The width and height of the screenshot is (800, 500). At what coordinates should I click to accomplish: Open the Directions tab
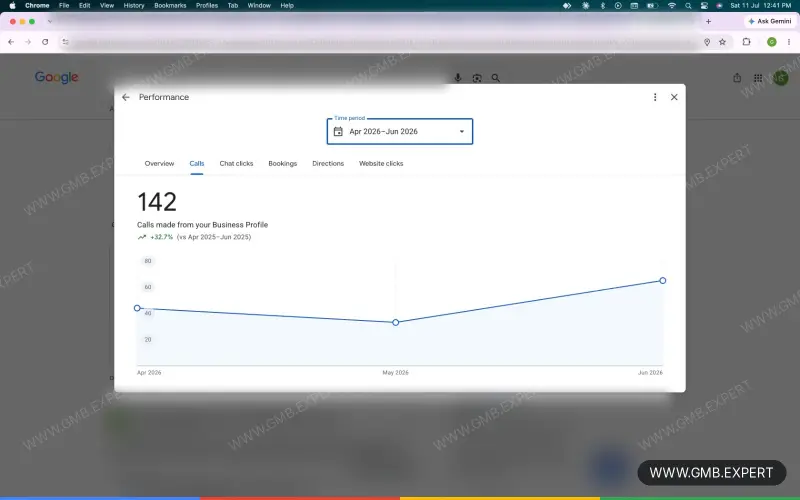328,163
